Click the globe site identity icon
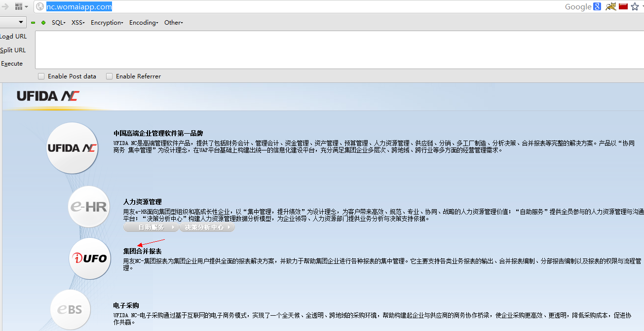 pos(40,6)
